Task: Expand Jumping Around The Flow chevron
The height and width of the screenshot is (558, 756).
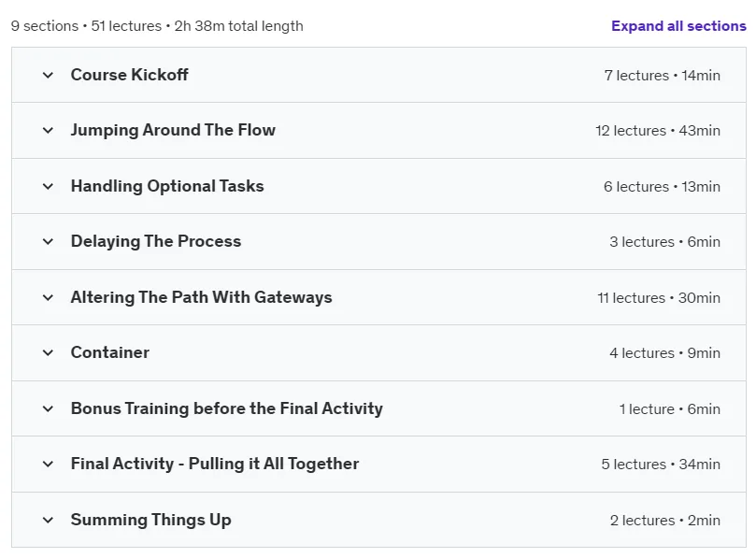Action: pos(48,130)
